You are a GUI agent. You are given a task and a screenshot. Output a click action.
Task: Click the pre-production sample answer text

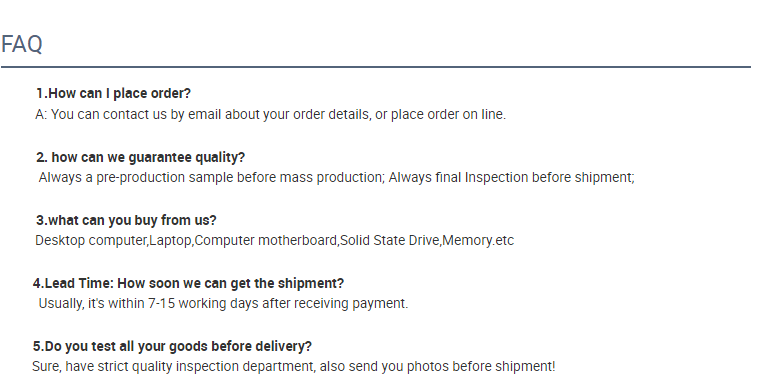click(336, 177)
